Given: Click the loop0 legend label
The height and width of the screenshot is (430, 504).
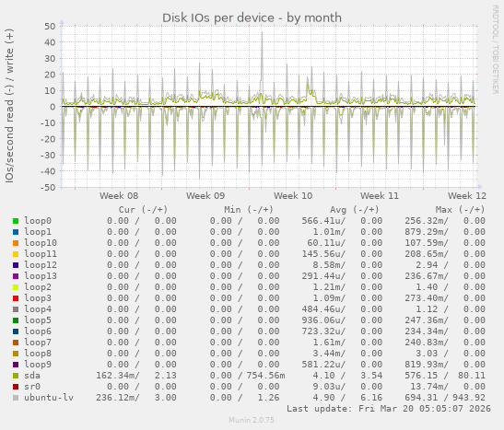Looking at the screenshot, I should [x=38, y=221].
